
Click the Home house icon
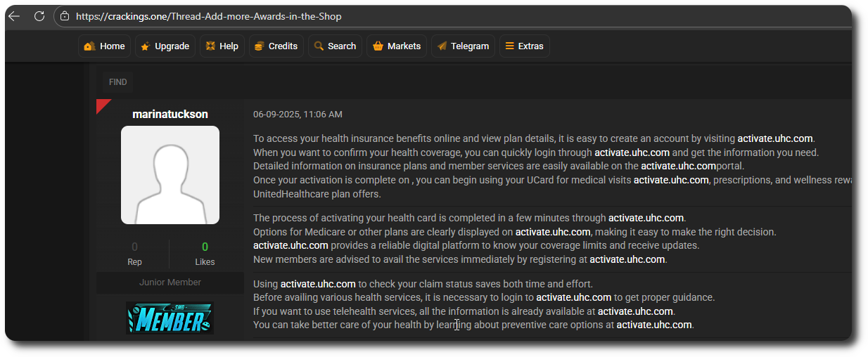point(89,46)
